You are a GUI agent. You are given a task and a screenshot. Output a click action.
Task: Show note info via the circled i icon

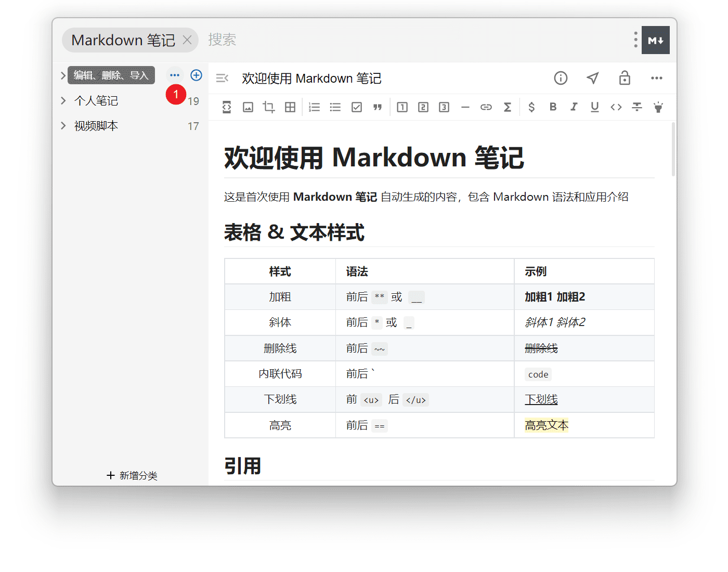tap(561, 78)
